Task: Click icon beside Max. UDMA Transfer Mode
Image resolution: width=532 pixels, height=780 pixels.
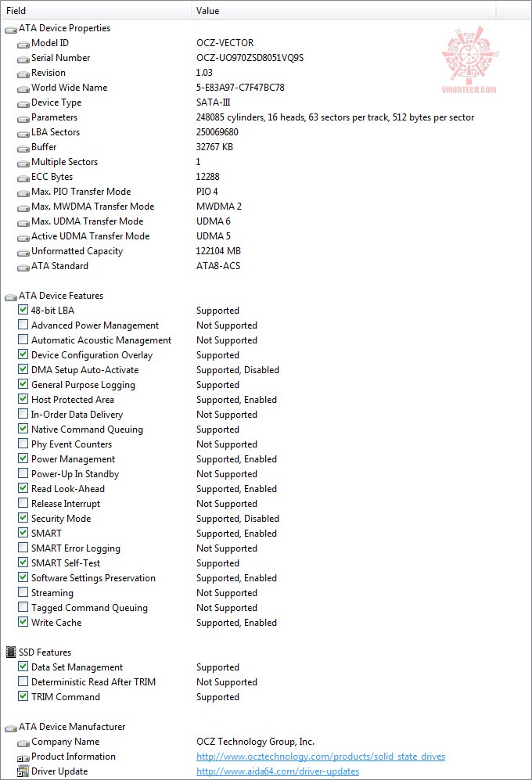Action: coord(23,223)
